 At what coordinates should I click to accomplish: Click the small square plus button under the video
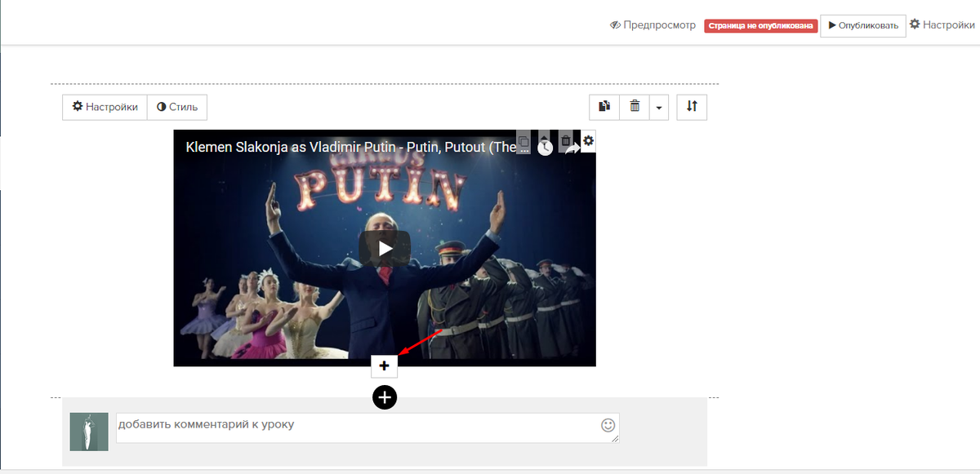tap(385, 366)
